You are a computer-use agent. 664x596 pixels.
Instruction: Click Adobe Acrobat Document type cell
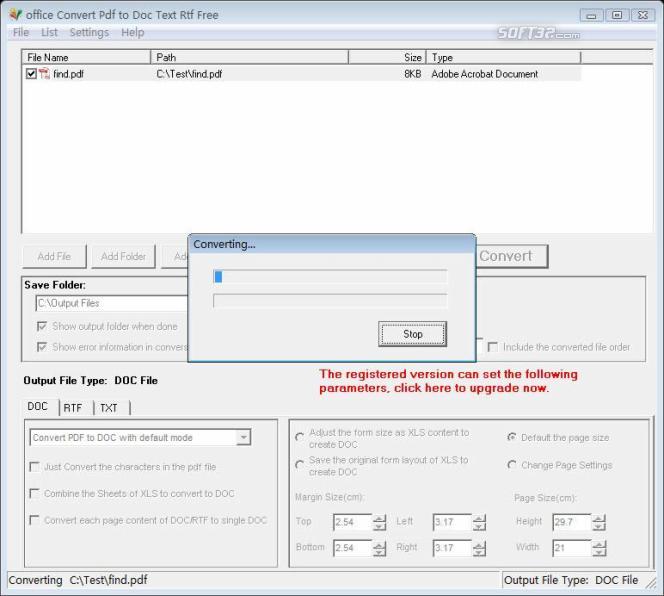click(x=484, y=74)
